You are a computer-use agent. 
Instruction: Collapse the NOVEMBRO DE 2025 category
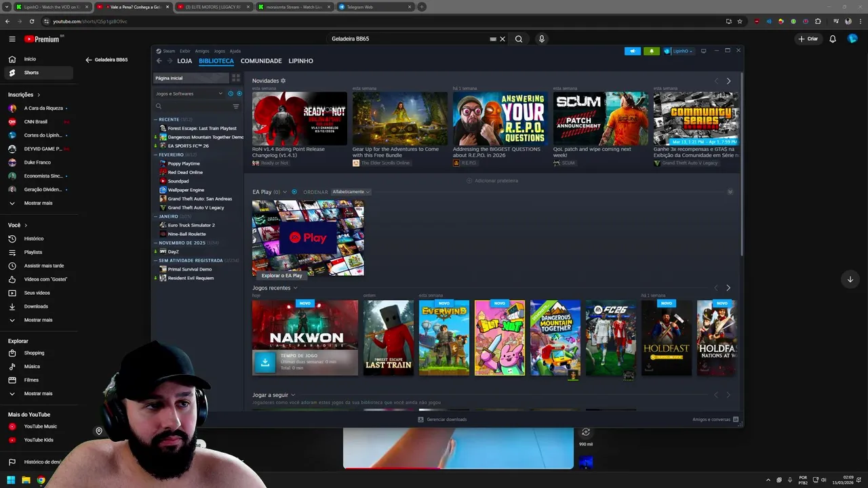(155, 243)
